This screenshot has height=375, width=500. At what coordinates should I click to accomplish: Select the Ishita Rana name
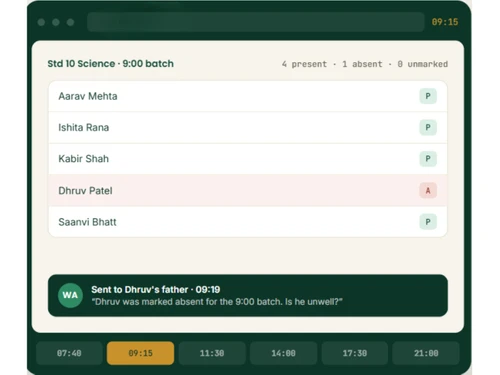[84, 127]
